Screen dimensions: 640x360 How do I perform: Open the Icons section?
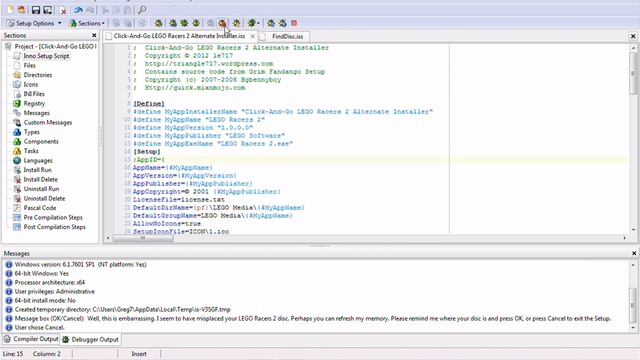click(31, 84)
